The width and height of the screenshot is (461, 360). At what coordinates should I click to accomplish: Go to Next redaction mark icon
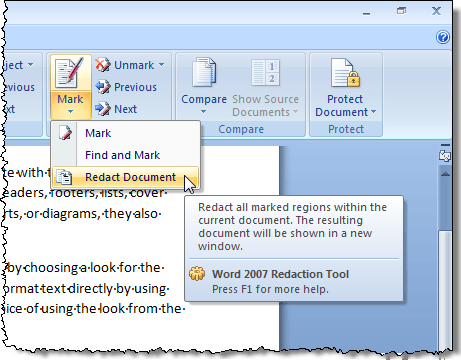pos(103,109)
